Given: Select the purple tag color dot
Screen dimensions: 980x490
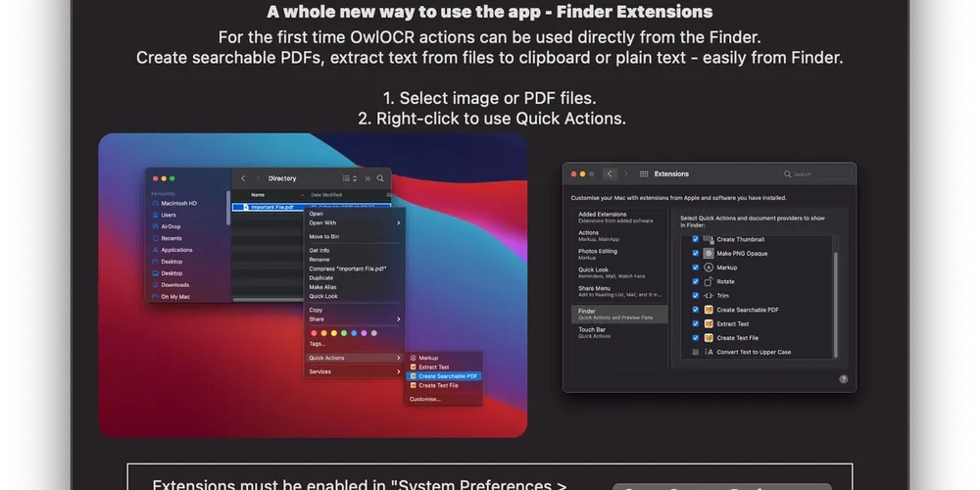Looking at the screenshot, I should (364, 333).
